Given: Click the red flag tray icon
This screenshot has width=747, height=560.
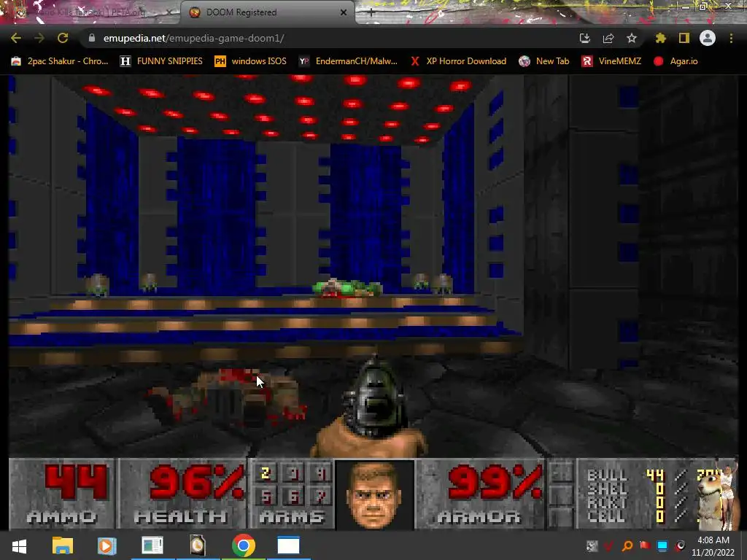Looking at the screenshot, I should click(645, 545).
